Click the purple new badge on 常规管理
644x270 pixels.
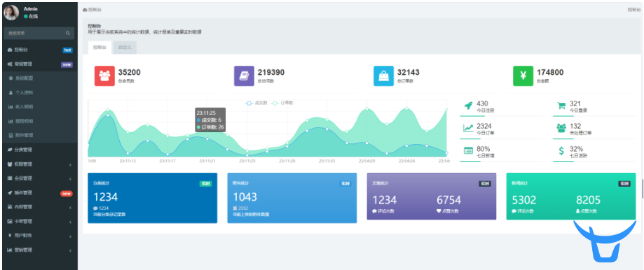click(67, 64)
